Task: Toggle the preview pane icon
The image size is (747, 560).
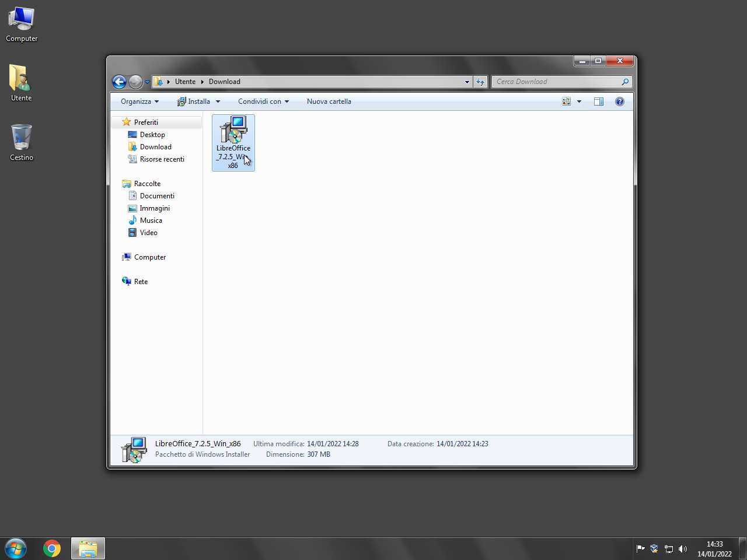Action: coord(598,101)
